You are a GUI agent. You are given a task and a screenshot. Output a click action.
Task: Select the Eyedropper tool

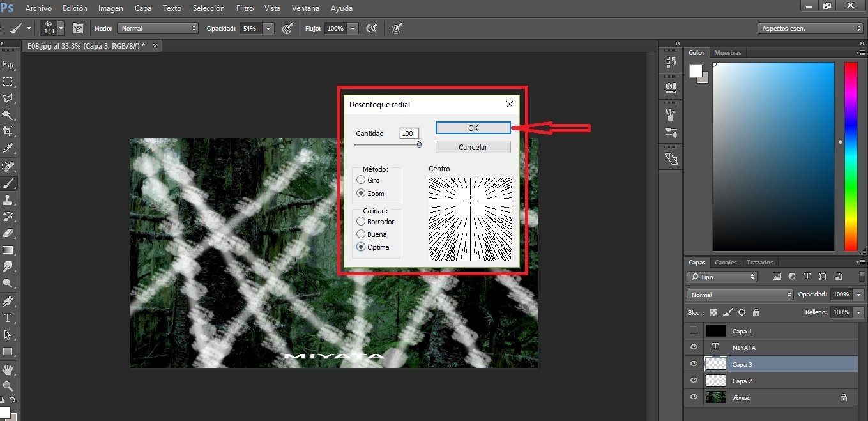[8, 149]
